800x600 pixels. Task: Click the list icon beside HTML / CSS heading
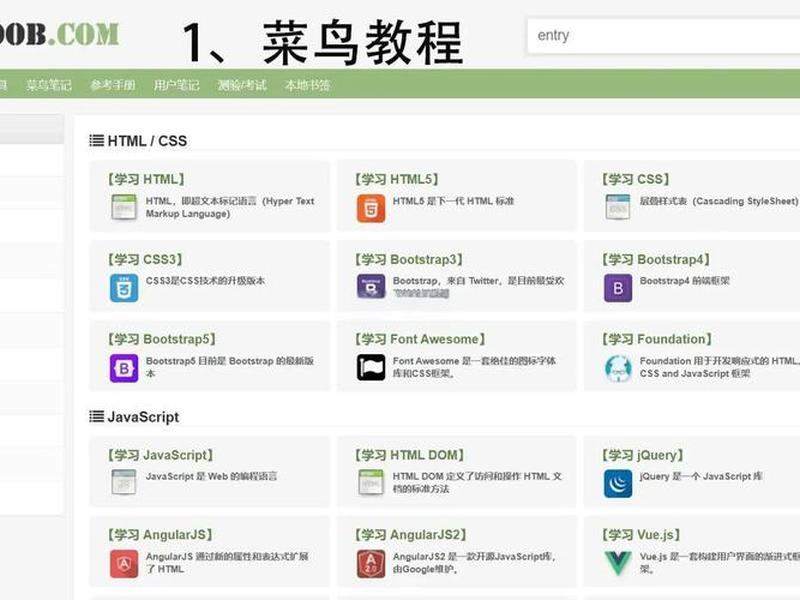pos(96,140)
